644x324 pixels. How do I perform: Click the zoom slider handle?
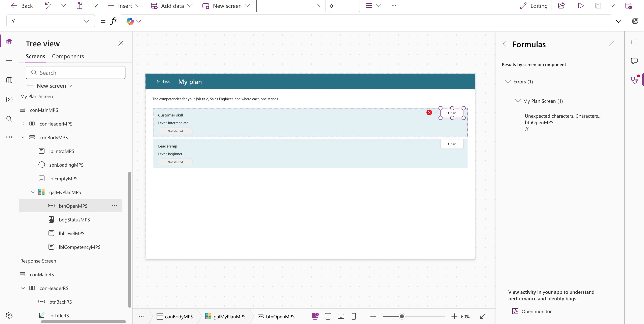[402, 317]
